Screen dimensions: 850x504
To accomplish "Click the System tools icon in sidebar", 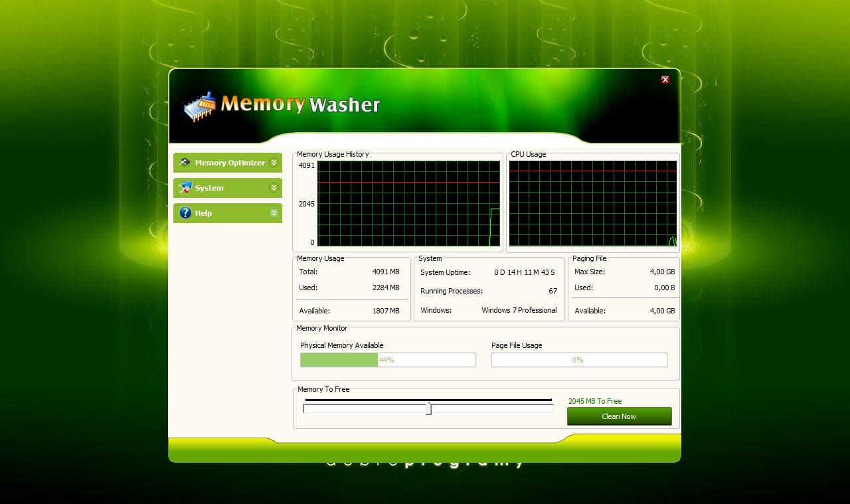I will (x=185, y=188).
